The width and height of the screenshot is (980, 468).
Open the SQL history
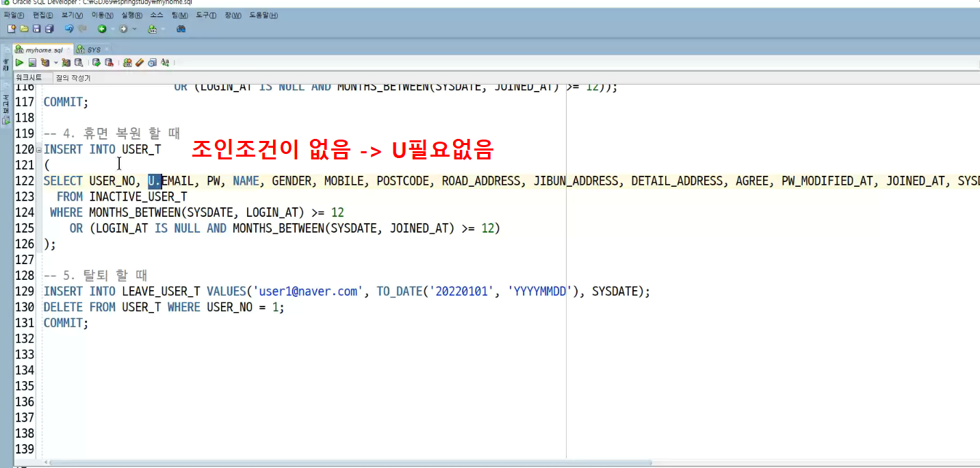click(152, 62)
